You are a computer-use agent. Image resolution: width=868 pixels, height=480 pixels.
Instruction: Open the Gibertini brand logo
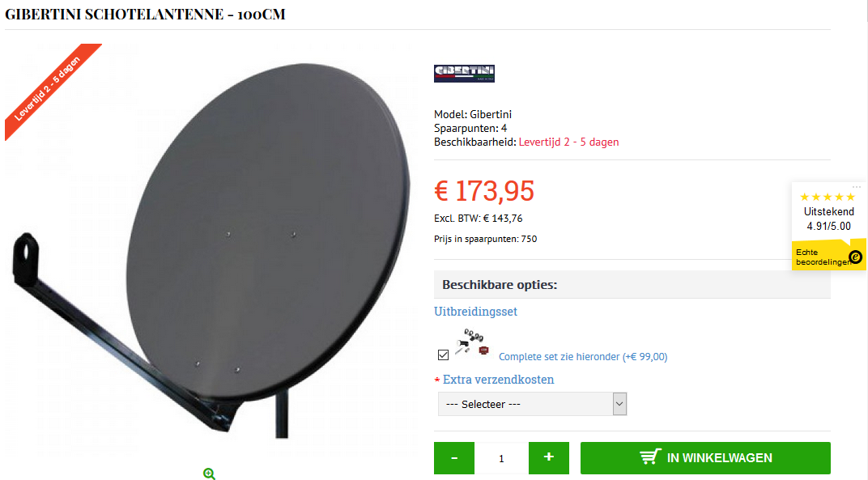click(464, 73)
